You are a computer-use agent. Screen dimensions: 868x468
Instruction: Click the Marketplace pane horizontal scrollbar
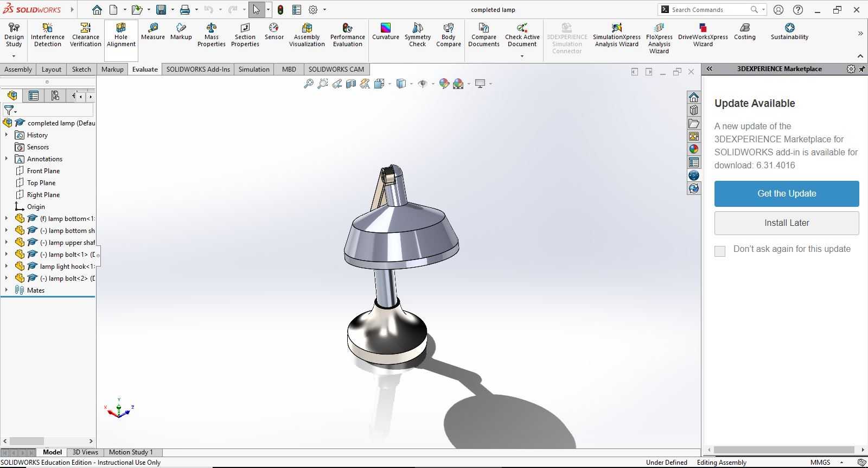(784, 450)
